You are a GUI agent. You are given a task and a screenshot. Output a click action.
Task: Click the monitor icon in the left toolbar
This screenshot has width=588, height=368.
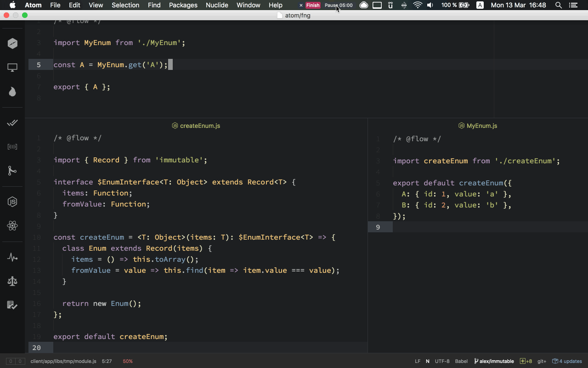pyautogui.click(x=12, y=68)
